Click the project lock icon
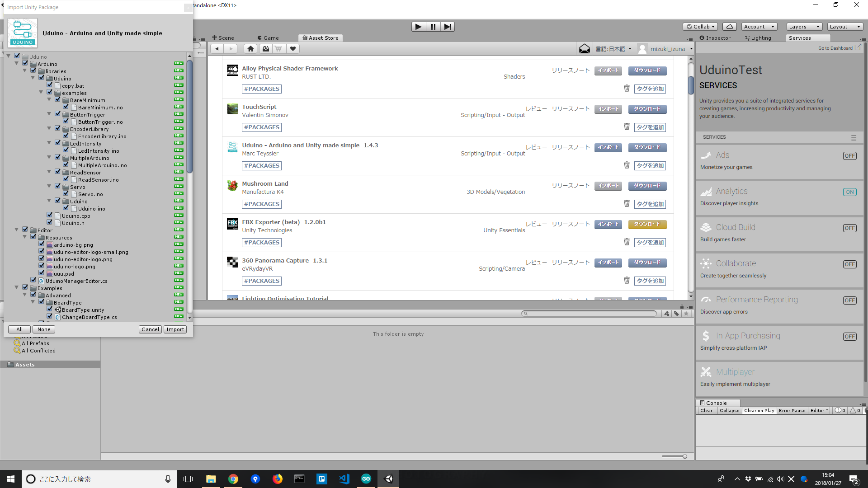This screenshot has height=488, width=868. (x=682, y=307)
